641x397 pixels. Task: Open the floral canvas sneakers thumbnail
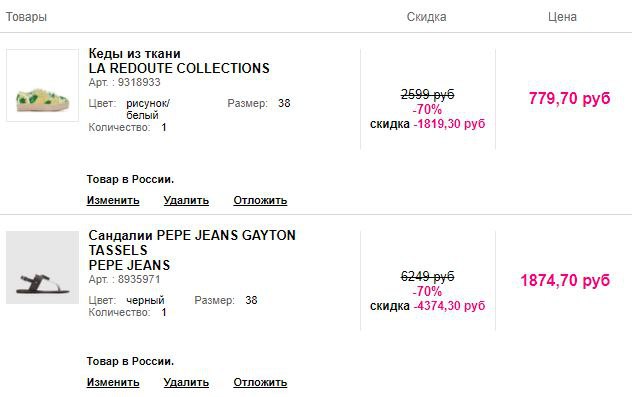click(x=43, y=85)
